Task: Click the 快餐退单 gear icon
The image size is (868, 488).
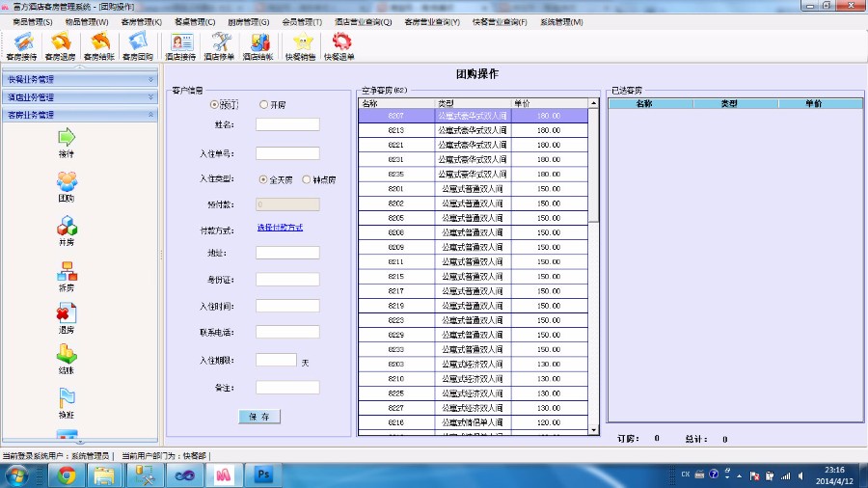Action: [x=339, y=46]
